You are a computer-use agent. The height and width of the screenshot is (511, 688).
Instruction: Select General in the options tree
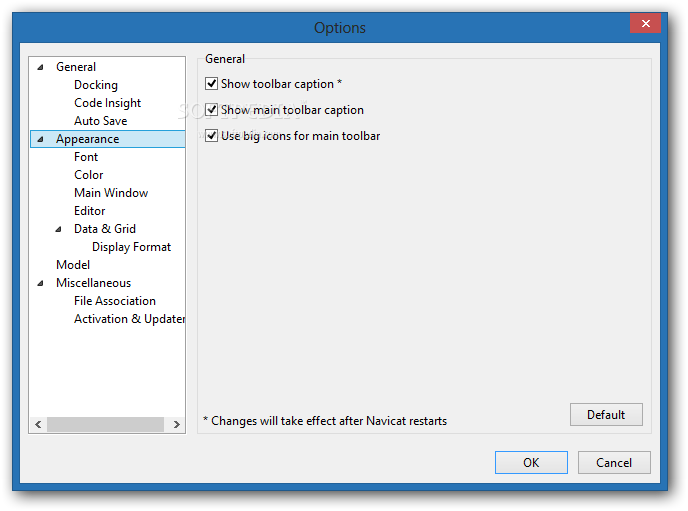(76, 67)
